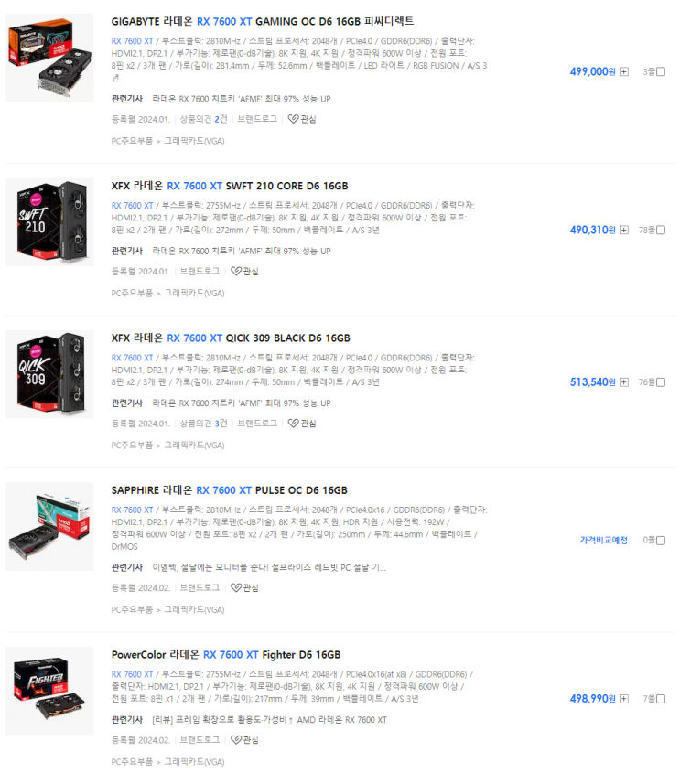Open related article about AFMF under XFX SWFT

point(242,251)
